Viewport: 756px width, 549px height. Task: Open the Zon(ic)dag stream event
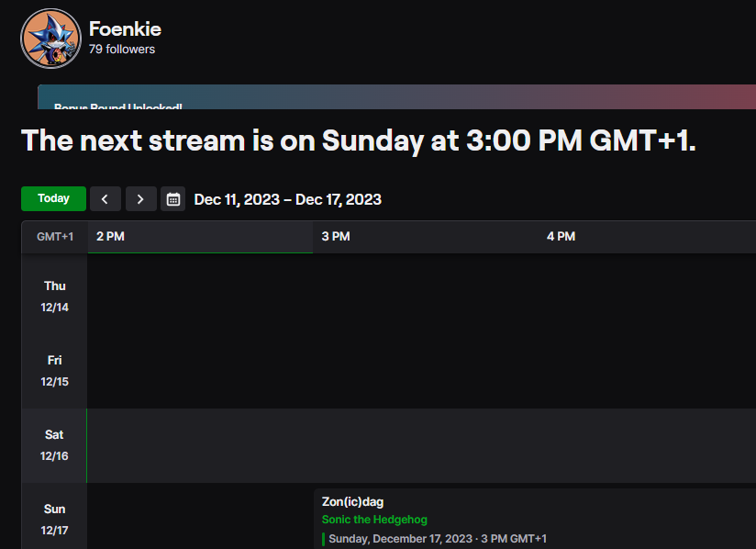tap(353, 502)
